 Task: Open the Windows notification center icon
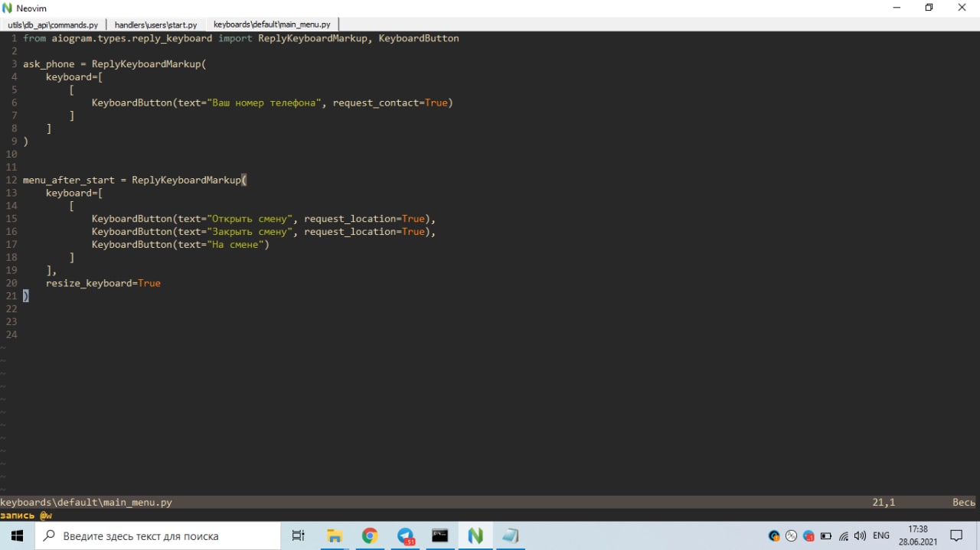point(956,535)
